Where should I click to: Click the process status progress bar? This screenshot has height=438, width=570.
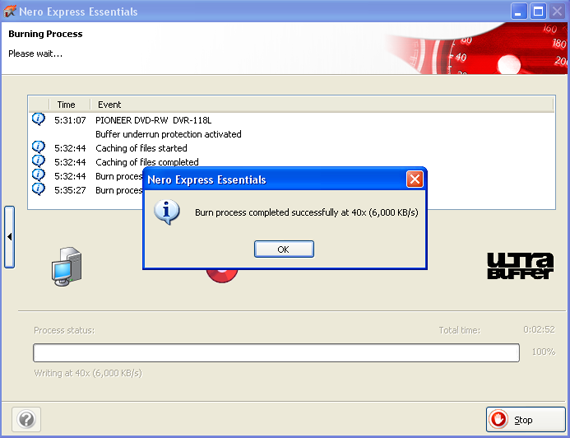[276, 352]
